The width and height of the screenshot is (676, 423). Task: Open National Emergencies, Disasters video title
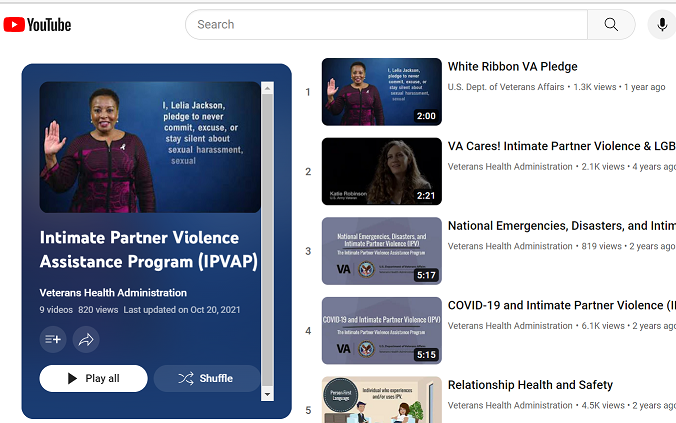562,226
